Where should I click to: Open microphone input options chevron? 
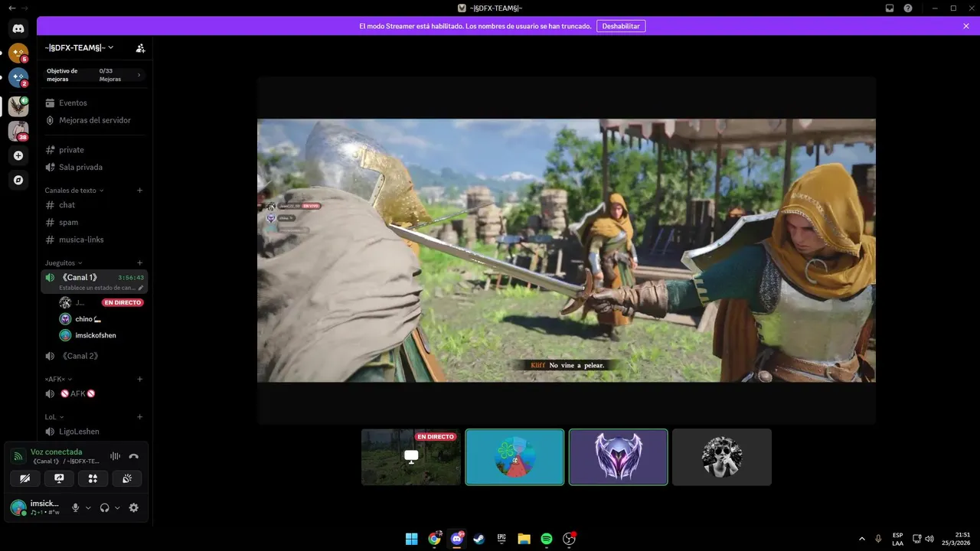pos(88,508)
